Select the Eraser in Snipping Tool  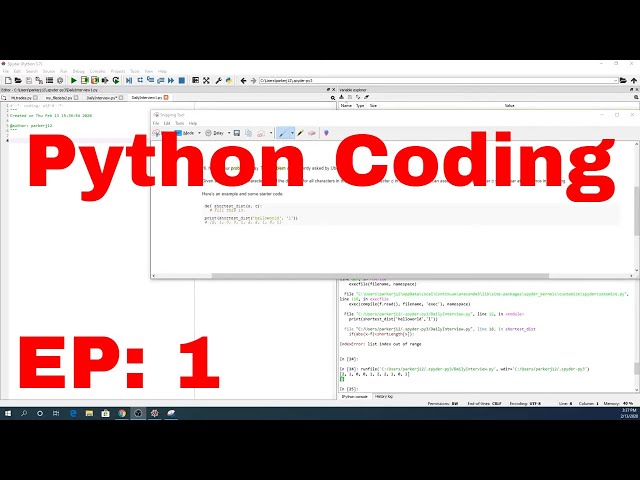click(x=312, y=133)
